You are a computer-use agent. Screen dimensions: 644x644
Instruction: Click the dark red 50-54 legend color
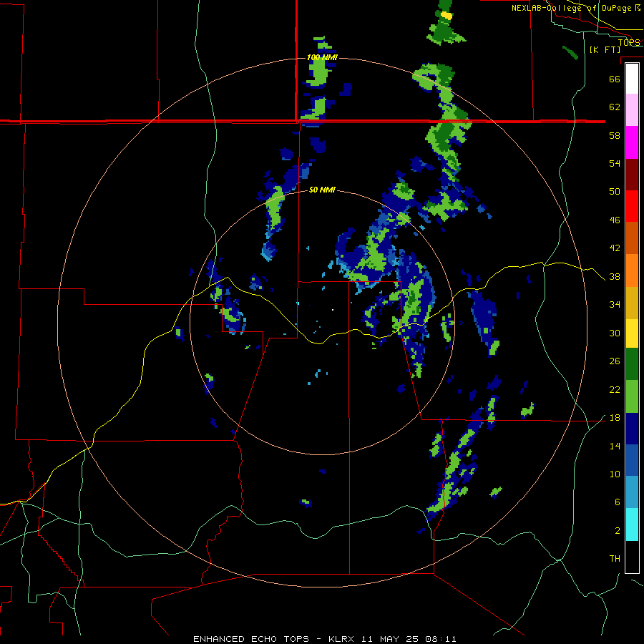tap(632, 174)
